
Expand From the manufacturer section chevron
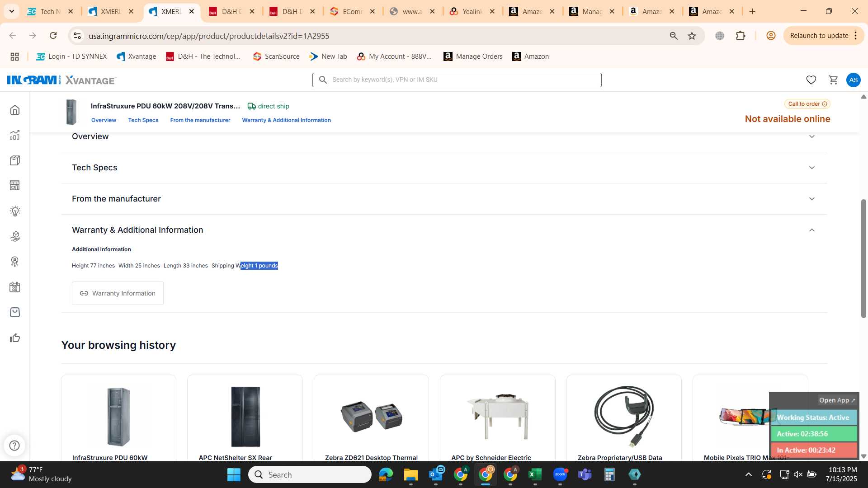(812, 199)
